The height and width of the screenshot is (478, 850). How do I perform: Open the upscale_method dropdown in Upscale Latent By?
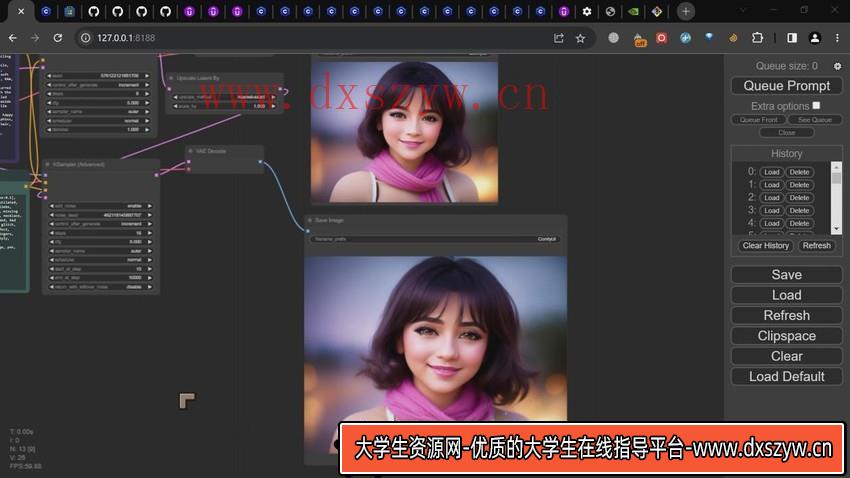click(x=225, y=97)
